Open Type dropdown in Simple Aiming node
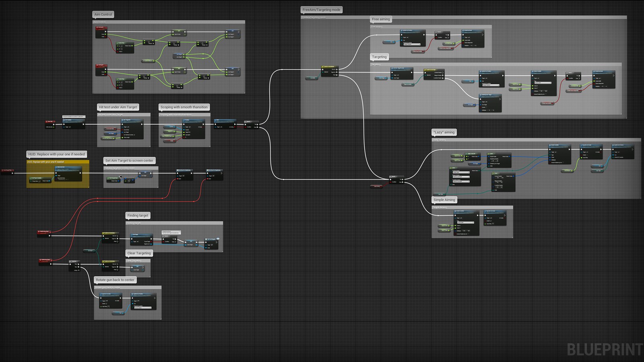Viewport: 644px width, 362px height. [x=465, y=222]
